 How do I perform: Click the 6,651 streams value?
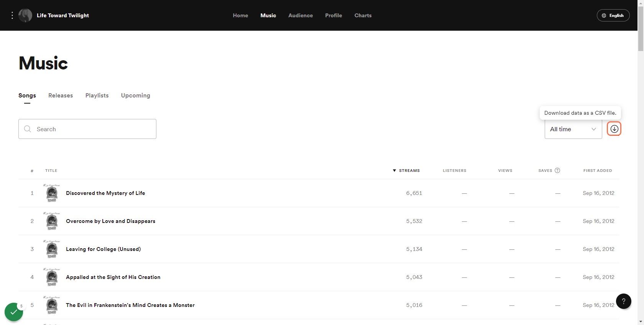tap(414, 193)
